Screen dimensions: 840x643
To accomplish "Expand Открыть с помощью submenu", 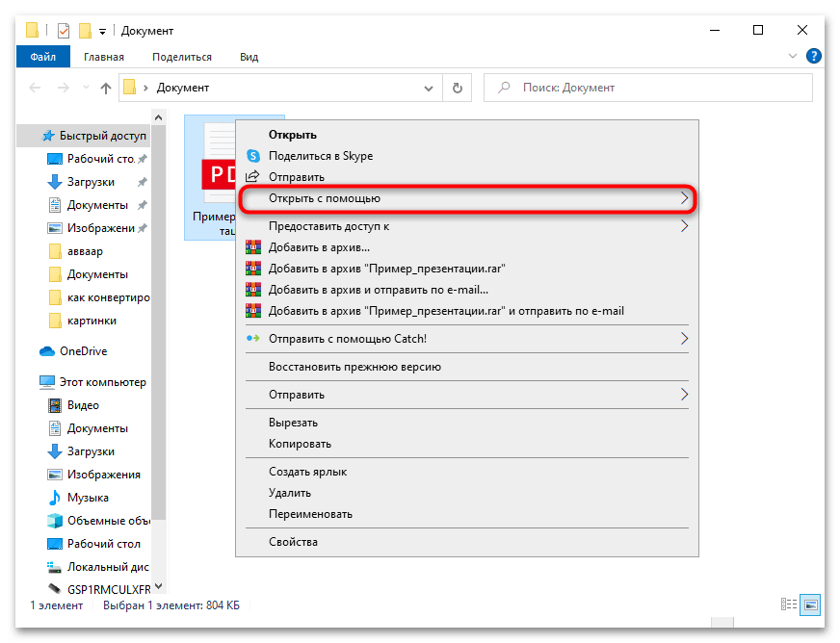I will pos(467,198).
